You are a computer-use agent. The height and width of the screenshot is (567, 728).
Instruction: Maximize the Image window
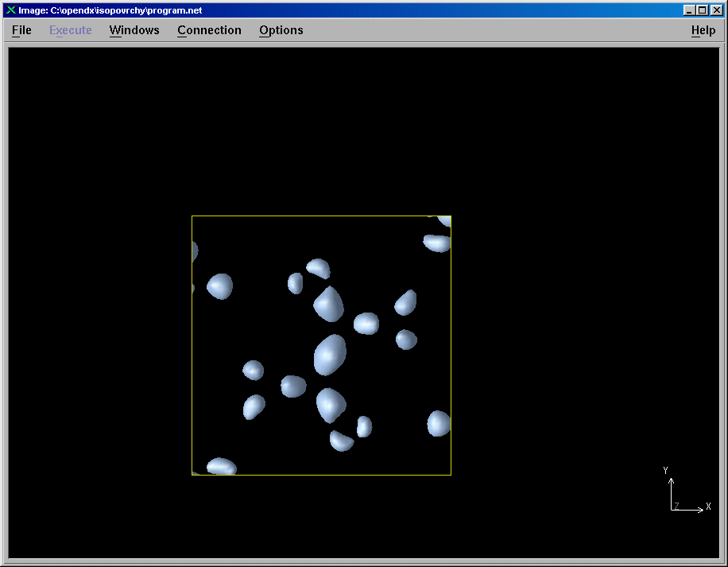[701, 10]
